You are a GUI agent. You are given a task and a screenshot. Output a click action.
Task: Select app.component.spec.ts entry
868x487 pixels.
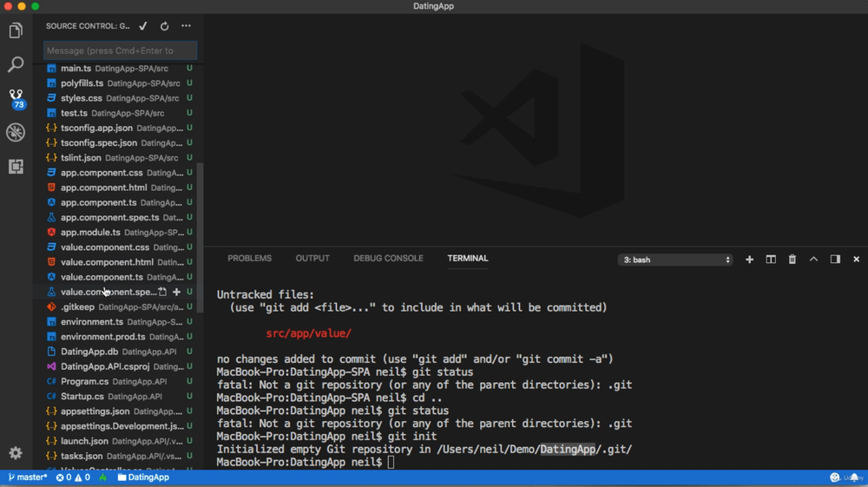(x=118, y=218)
